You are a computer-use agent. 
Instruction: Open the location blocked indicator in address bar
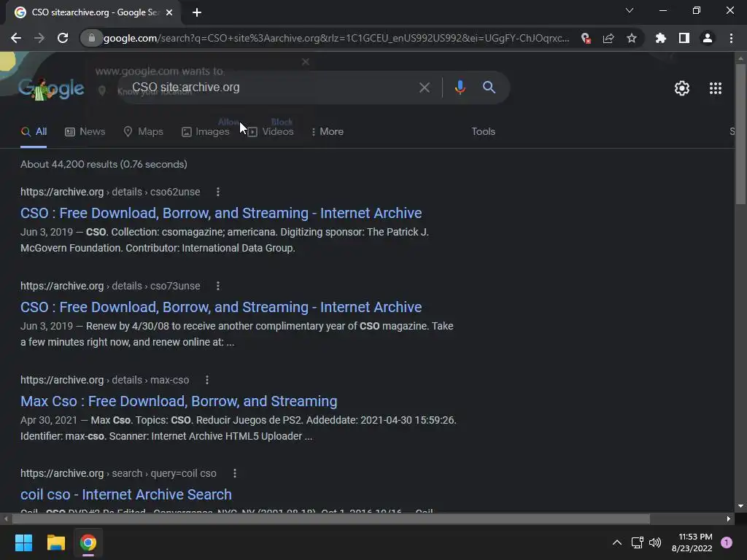(586, 38)
